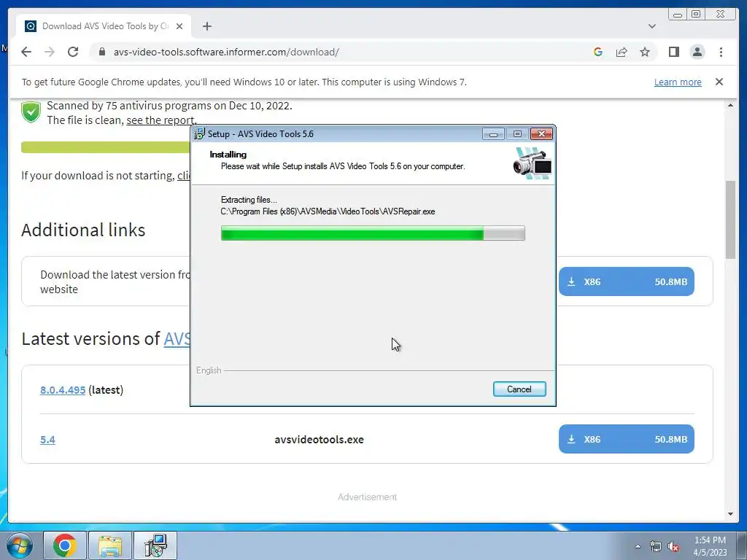Click the setup installer taskbar icon
The width and height of the screenshot is (747, 560).
tap(155, 545)
